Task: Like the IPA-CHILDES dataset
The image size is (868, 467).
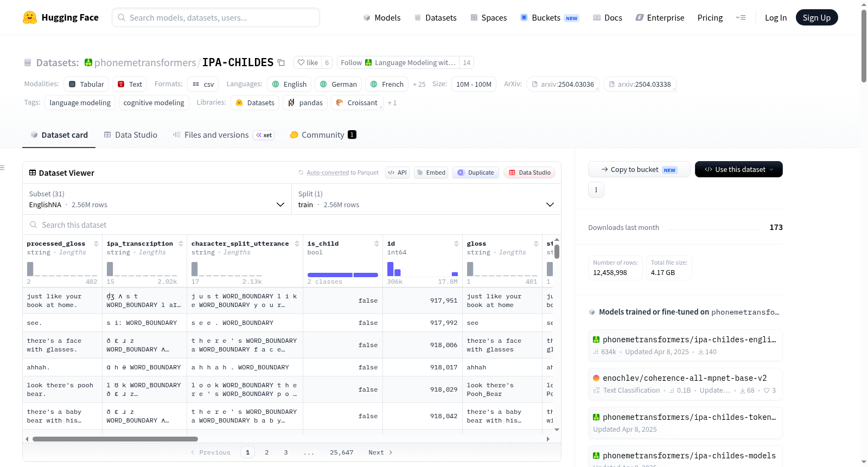Action: pos(308,62)
